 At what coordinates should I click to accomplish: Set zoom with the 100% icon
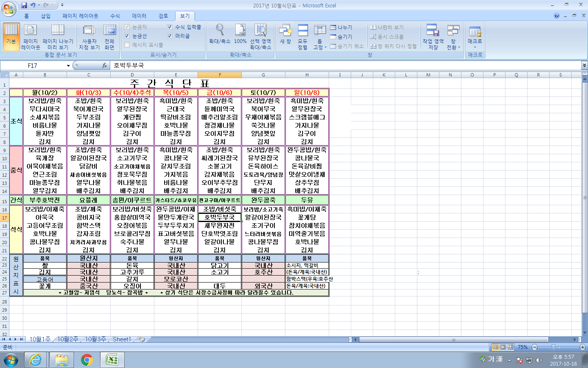240,34
